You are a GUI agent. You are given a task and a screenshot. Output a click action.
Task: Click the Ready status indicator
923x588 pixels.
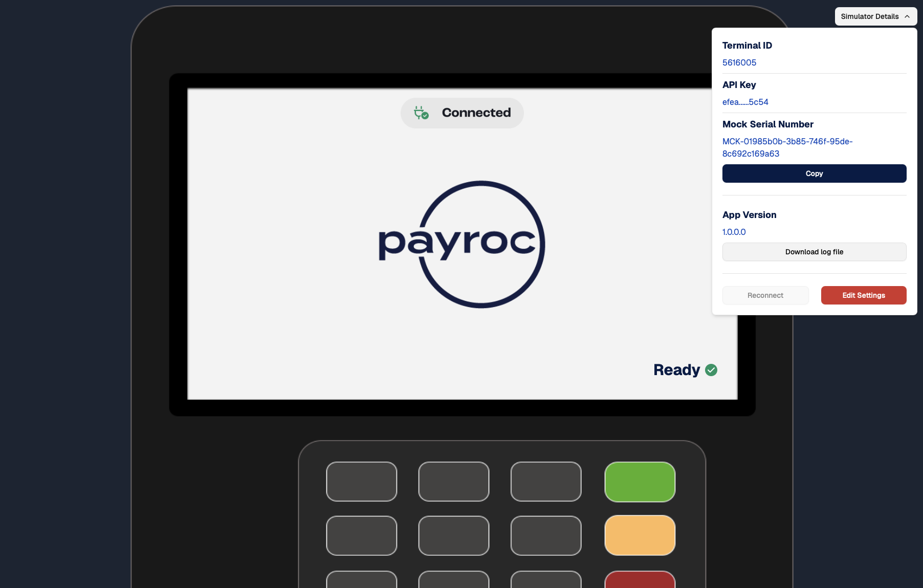click(685, 370)
